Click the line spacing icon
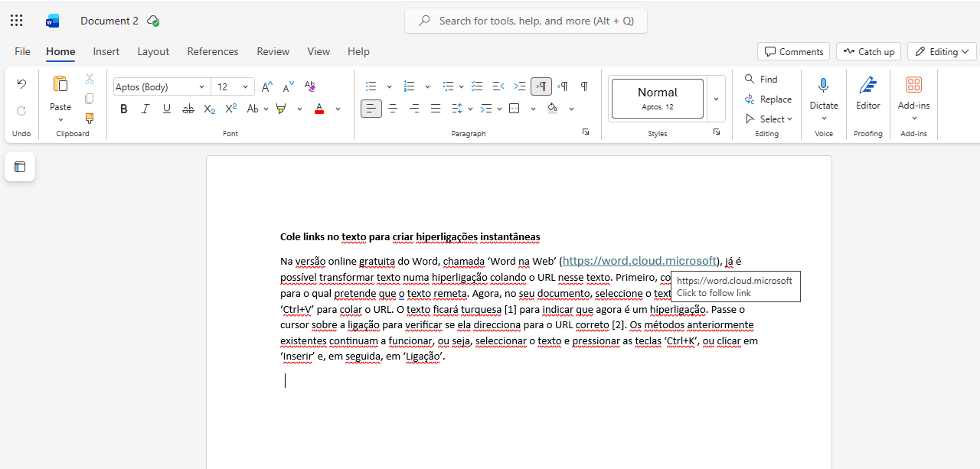Screen dimensions: 980x469 tap(457, 109)
